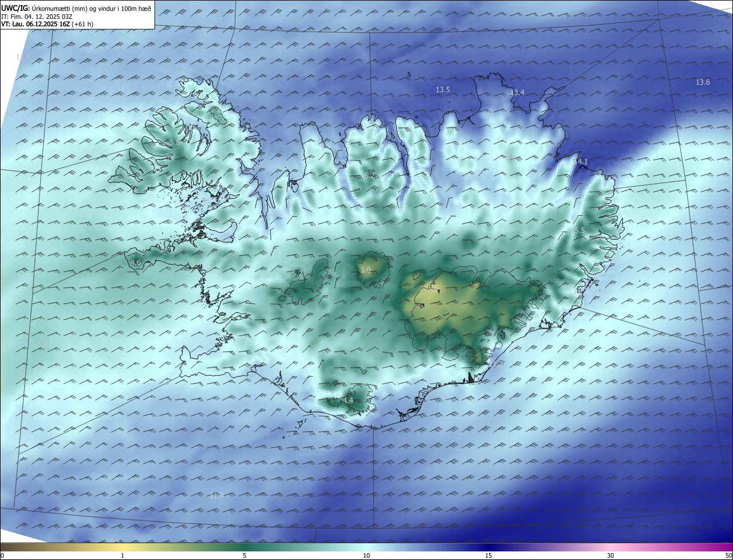Click the 5.8 value label in the Westfjords
This screenshot has height=560, width=733.
174,141
